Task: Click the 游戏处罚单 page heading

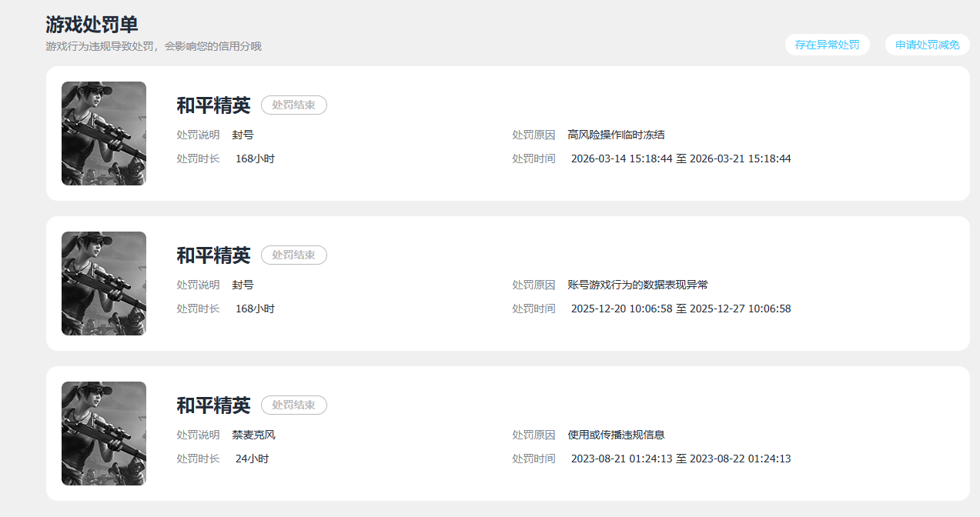Action: pyautogui.click(x=92, y=24)
